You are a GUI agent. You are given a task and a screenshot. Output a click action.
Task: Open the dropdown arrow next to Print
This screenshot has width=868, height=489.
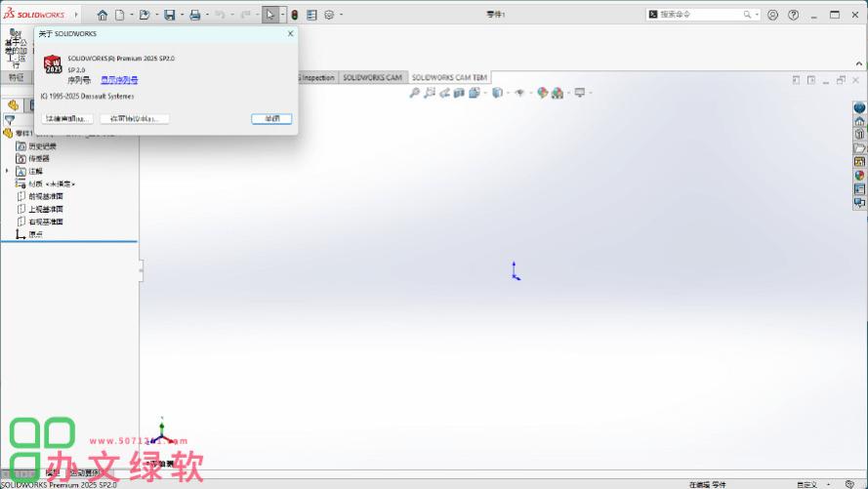click(x=207, y=15)
